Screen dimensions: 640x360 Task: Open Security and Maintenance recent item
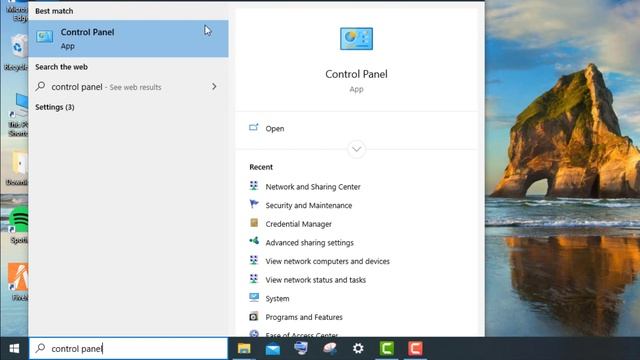pos(309,205)
